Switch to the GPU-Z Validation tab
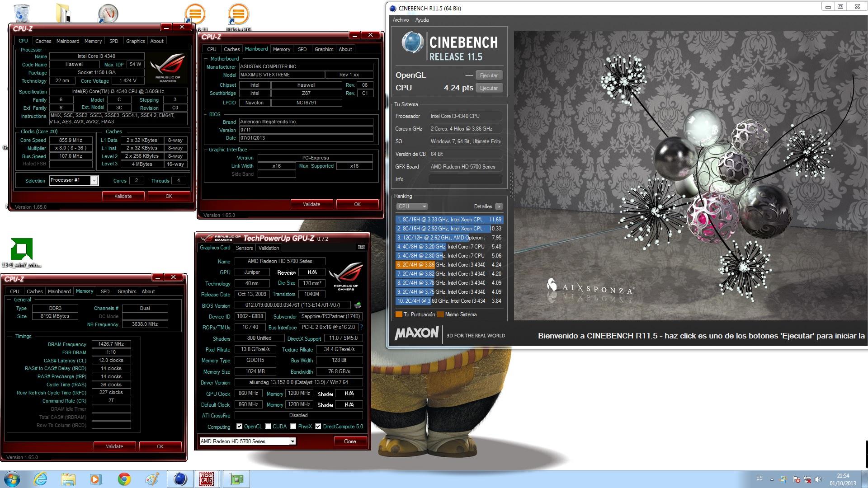 pos(269,248)
